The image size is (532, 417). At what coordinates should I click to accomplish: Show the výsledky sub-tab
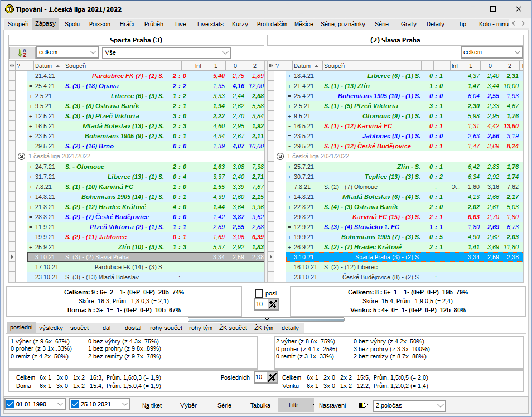tap(51, 328)
